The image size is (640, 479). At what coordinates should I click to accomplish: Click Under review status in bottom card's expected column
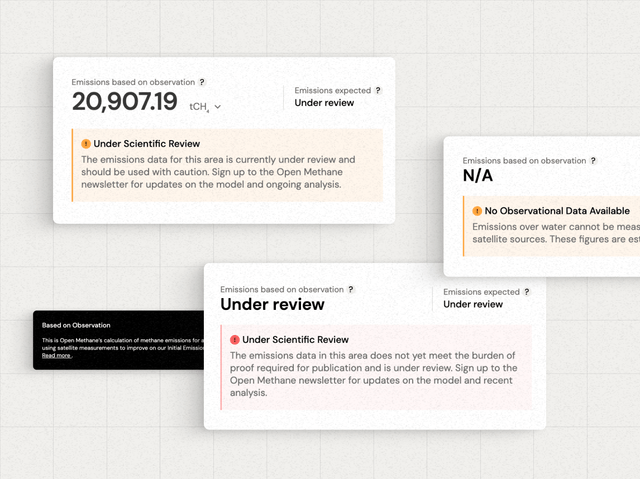click(x=473, y=304)
